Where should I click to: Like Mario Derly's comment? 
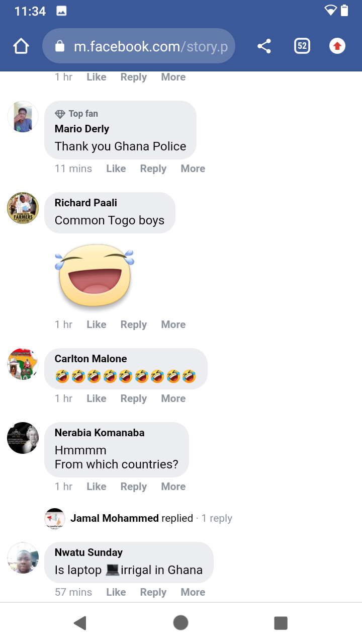coord(116,169)
